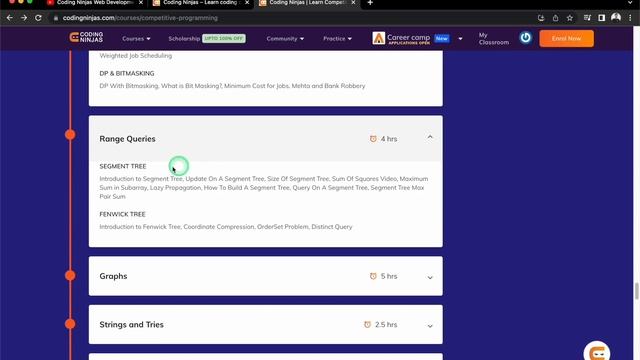640x360 pixels.
Task: Click the Strings and Tries title
Action: (x=131, y=324)
